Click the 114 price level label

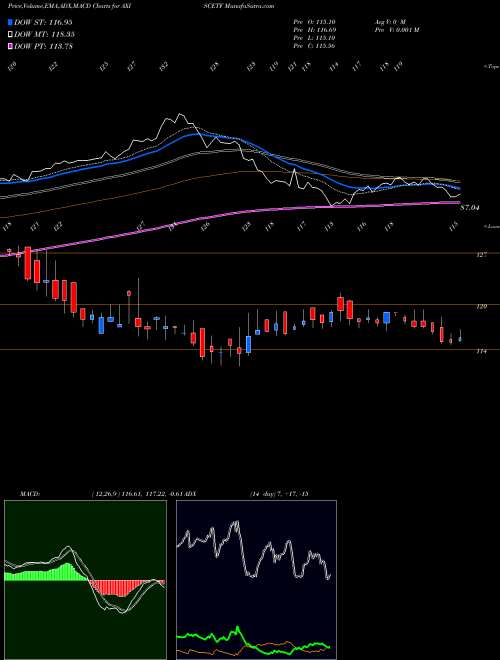482,351
